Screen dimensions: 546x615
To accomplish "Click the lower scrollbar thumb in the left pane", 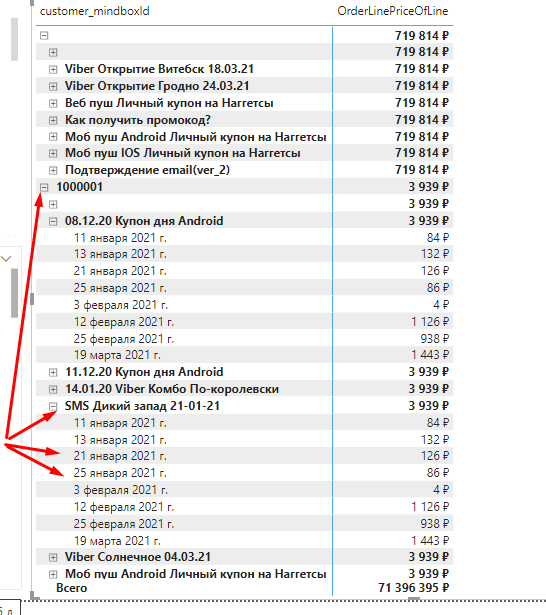I will tap(15, 293).
